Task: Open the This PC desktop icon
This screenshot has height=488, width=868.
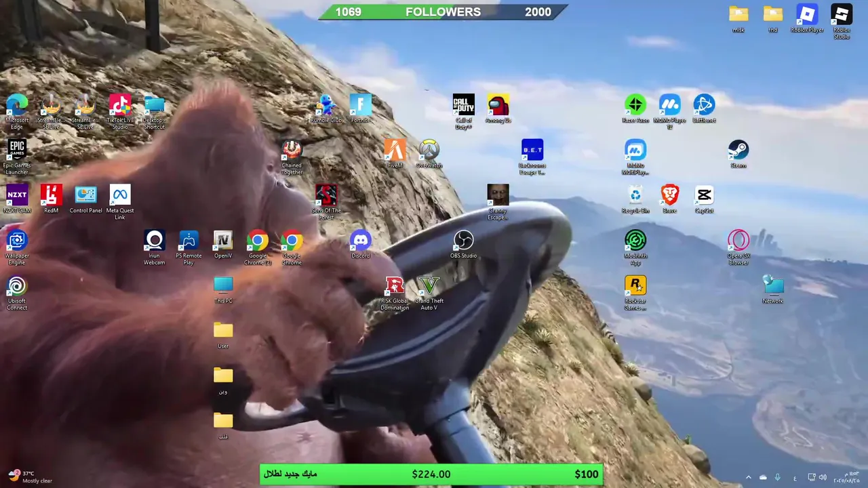Action: (223, 289)
